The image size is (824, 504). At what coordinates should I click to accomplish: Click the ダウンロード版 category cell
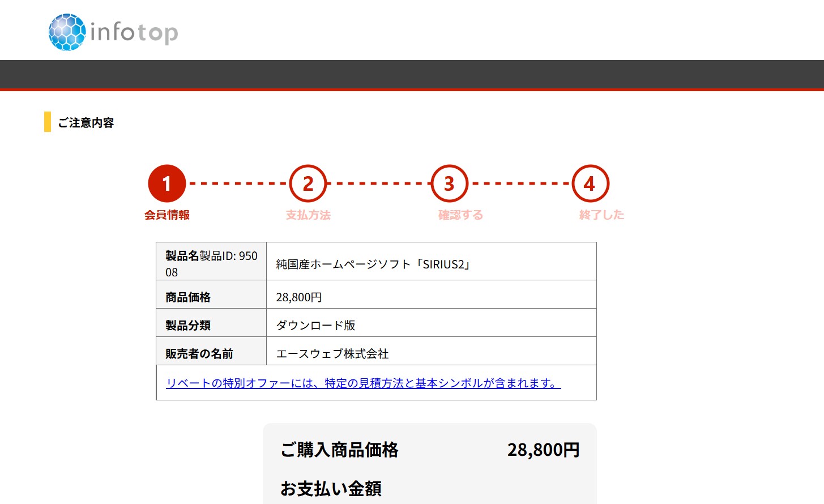(x=315, y=326)
